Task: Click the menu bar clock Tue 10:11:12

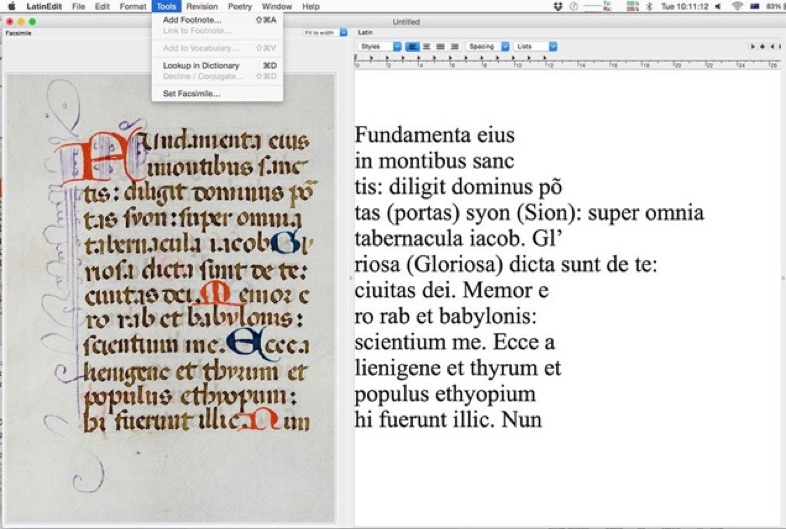Action: pos(684,7)
